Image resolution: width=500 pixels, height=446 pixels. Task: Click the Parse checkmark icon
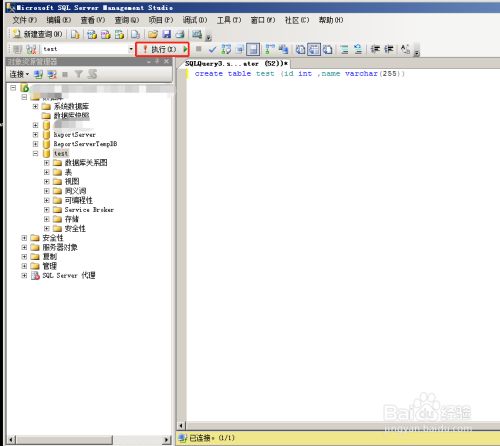212,49
